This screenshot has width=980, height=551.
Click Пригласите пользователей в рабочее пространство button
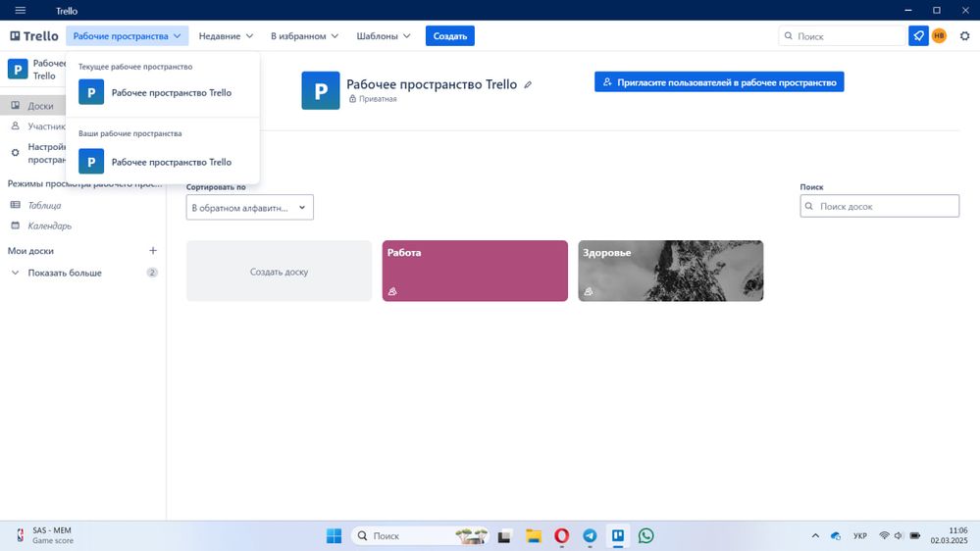pyautogui.click(x=719, y=81)
